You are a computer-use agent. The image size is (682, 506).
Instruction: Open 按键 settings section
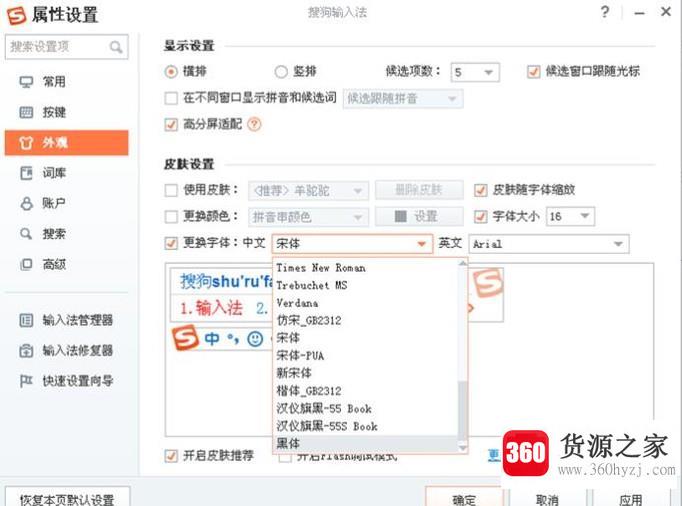click(x=67, y=112)
